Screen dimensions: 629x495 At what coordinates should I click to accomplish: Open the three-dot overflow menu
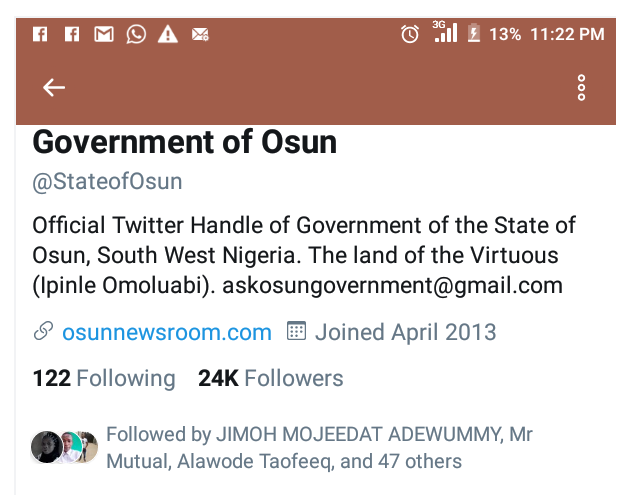582,88
